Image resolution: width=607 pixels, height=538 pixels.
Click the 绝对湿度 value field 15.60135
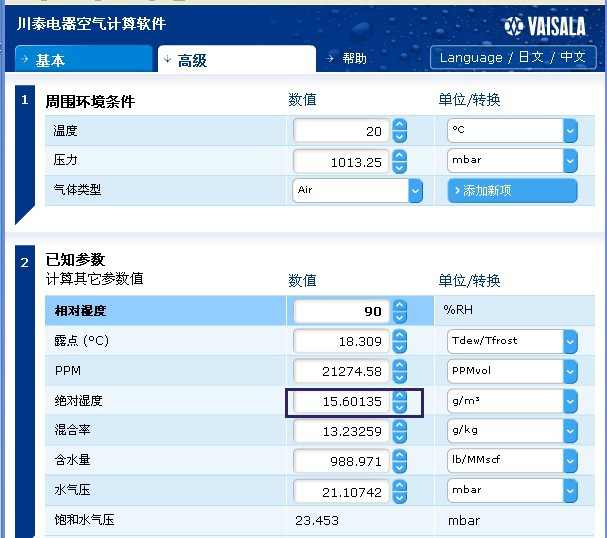click(341, 402)
